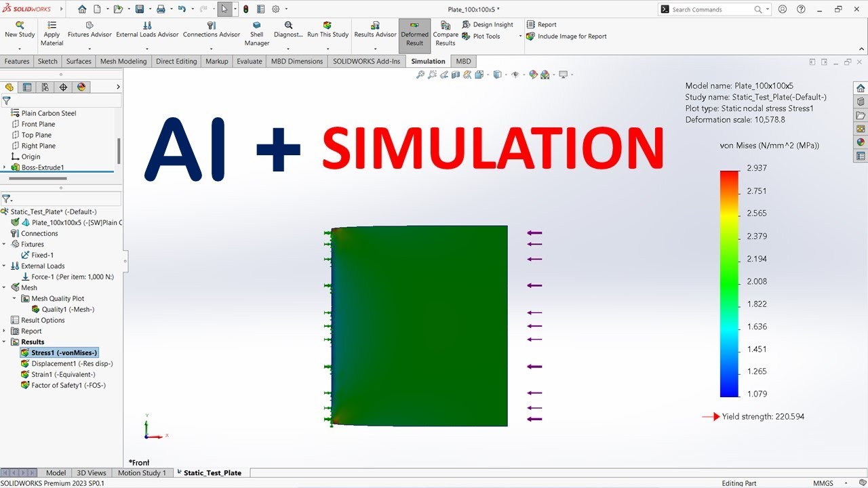Click the Save icon
The width and height of the screenshot is (868, 488).
(139, 9)
